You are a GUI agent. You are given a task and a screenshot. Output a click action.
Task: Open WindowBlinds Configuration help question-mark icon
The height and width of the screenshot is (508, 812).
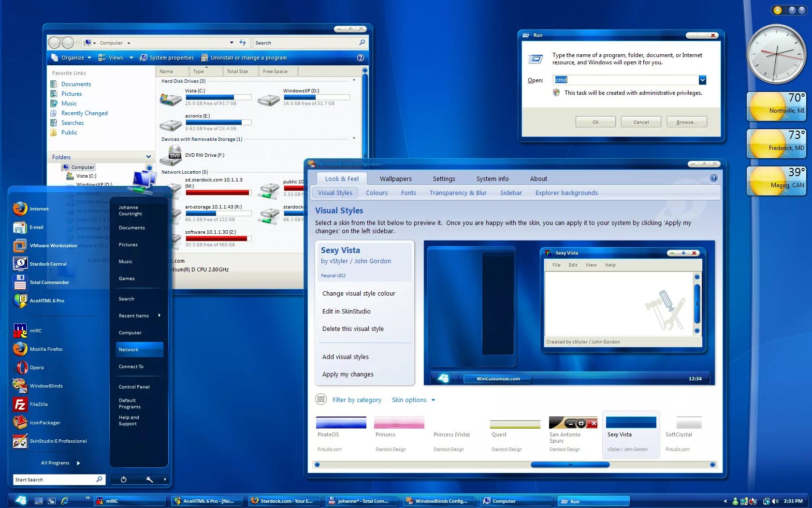click(713, 179)
